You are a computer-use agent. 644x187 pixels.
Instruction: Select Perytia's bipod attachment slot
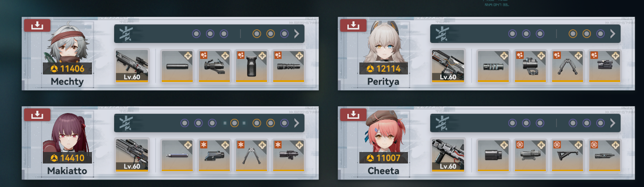point(568,66)
